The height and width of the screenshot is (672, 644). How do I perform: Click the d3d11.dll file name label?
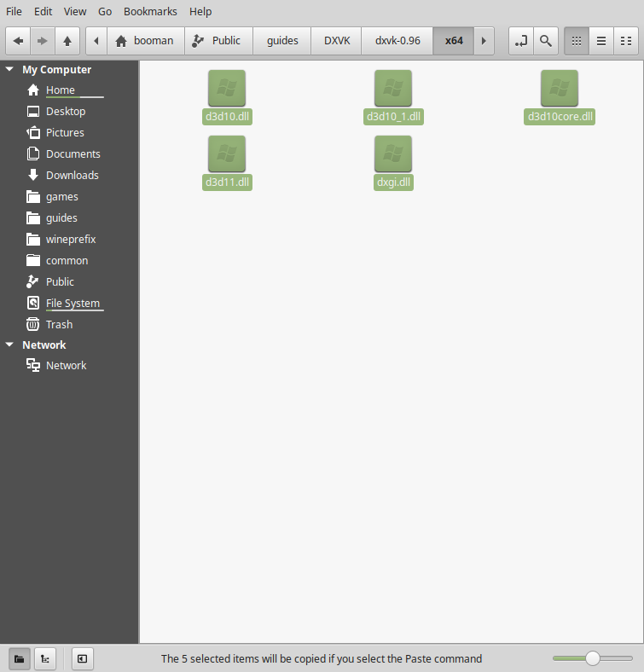(x=227, y=182)
